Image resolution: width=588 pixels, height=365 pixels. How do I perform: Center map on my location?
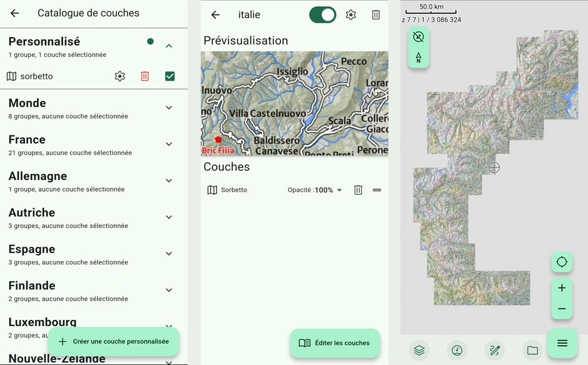point(562,262)
